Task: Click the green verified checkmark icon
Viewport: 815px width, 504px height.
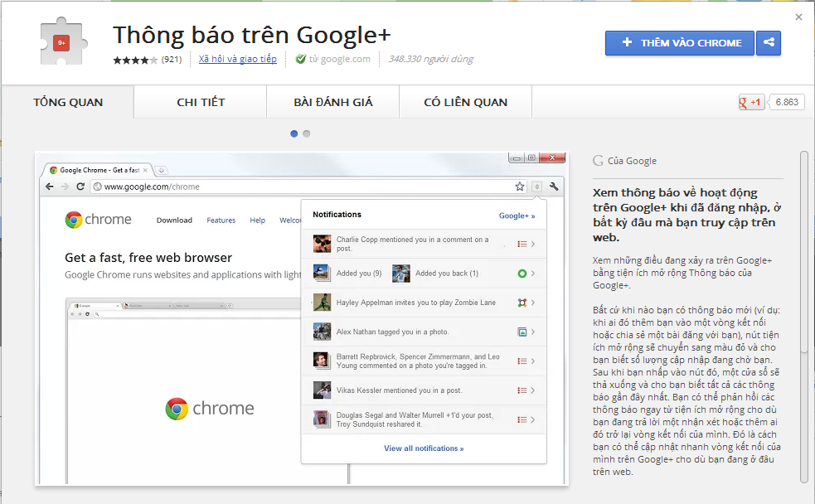Action: pos(300,59)
